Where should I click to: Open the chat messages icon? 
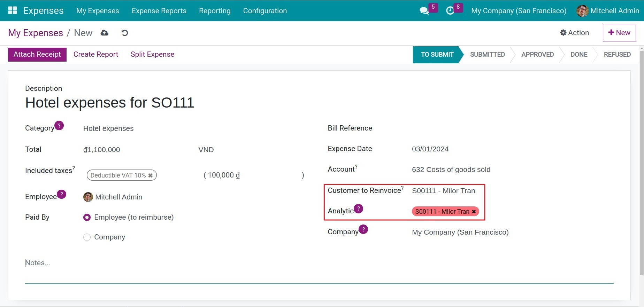pyautogui.click(x=424, y=11)
